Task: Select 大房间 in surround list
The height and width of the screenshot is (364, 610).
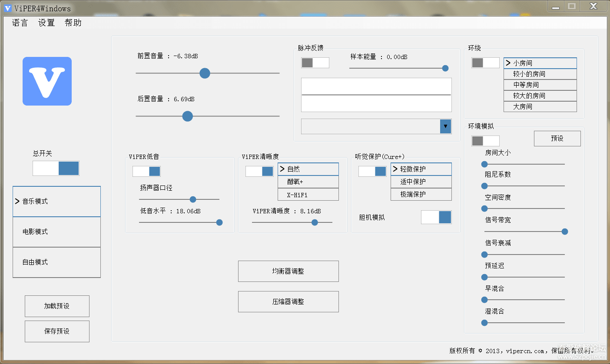Action: [x=540, y=106]
